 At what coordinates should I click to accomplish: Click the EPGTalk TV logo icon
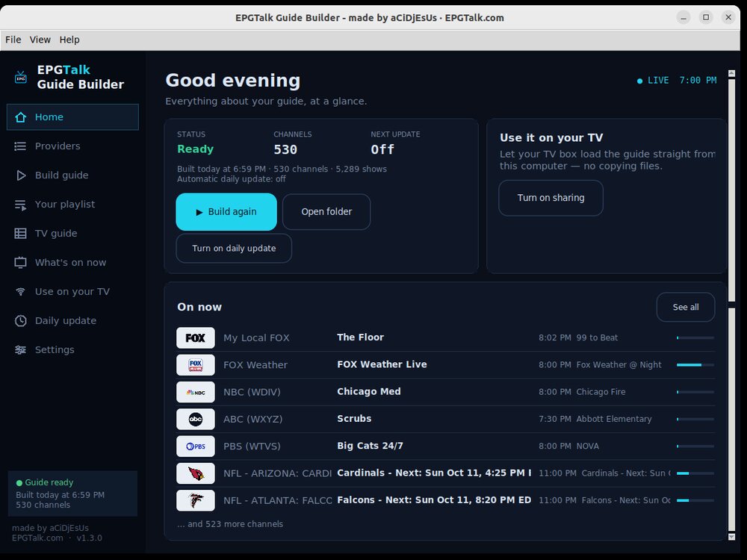20,77
